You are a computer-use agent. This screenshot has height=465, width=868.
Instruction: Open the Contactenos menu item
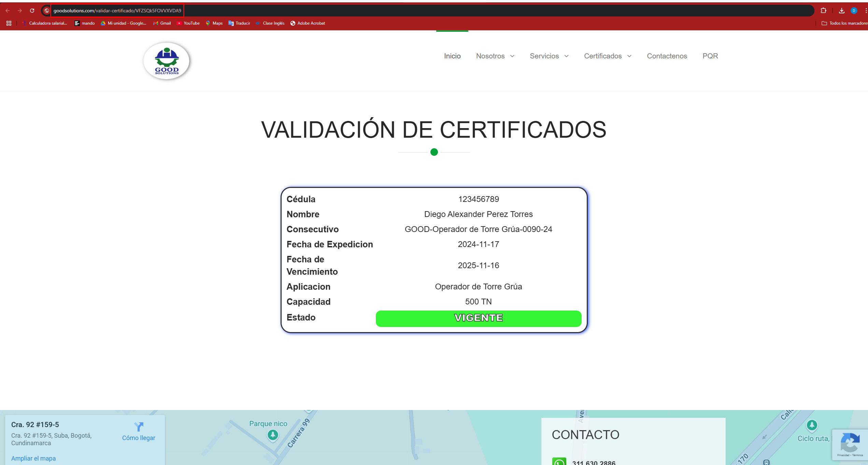(667, 56)
